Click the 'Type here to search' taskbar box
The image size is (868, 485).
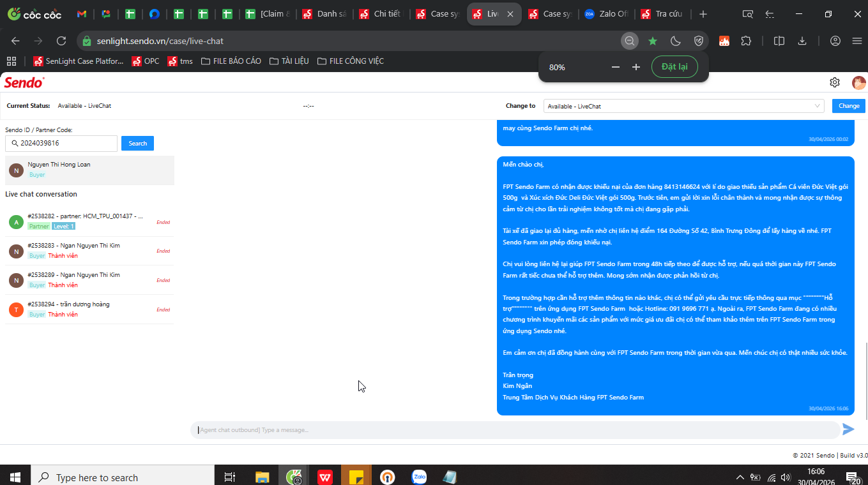tap(123, 477)
